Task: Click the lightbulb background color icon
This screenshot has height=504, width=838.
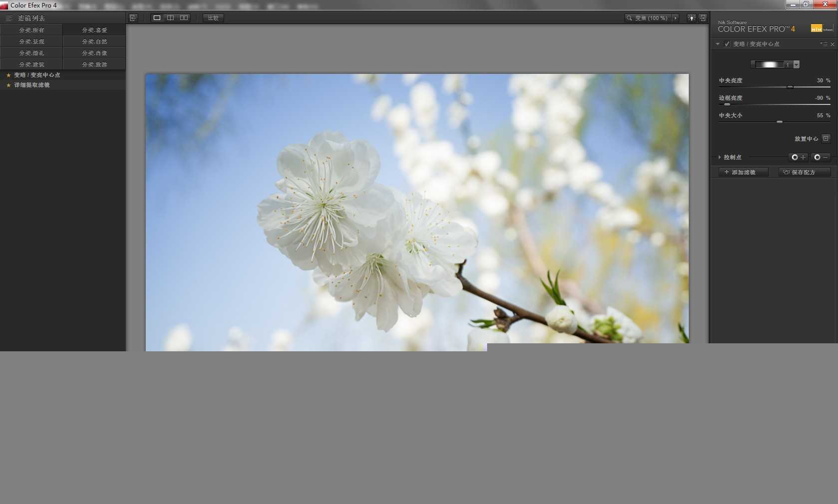Action: click(x=691, y=18)
